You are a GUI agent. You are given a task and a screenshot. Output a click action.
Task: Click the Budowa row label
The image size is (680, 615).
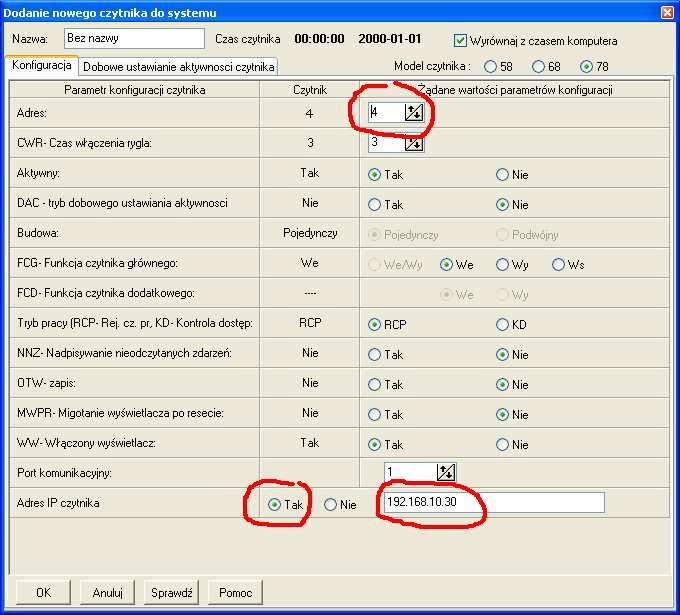click(38, 233)
